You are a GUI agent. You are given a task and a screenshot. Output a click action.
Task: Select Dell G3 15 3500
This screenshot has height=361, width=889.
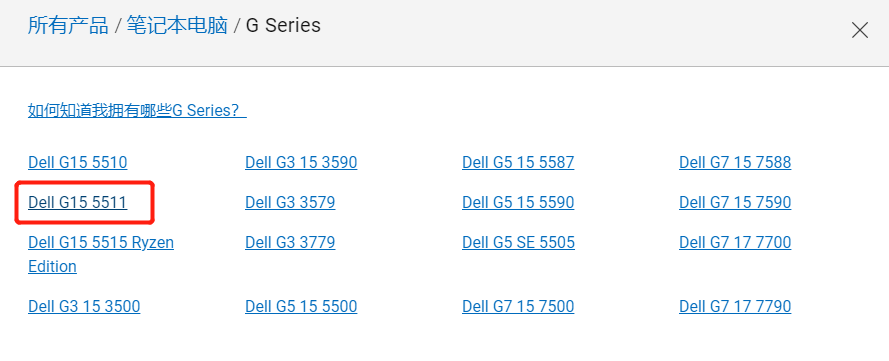84,307
